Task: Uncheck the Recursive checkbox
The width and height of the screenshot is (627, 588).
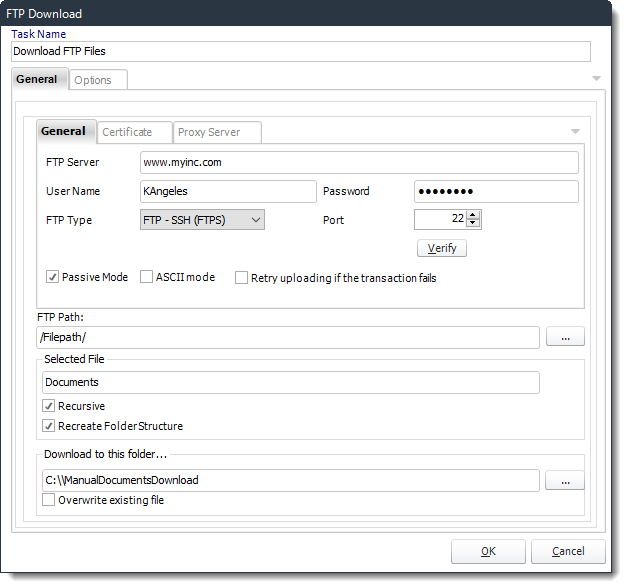Action: pyautogui.click(x=48, y=406)
